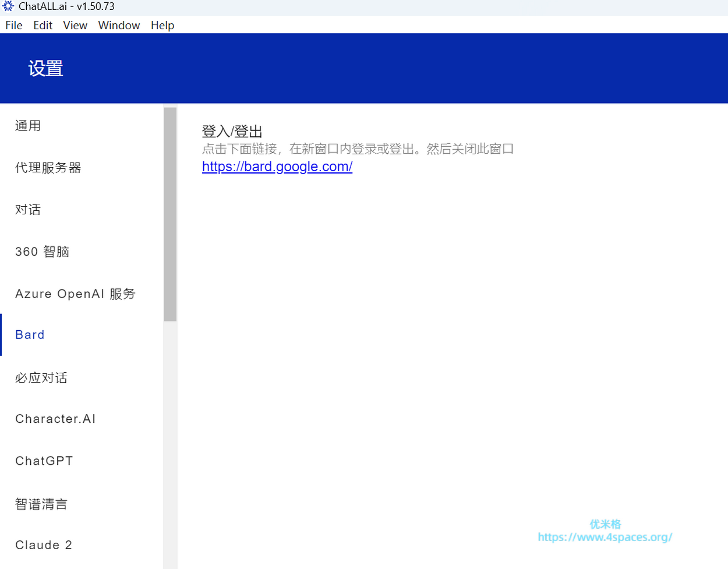Viewport: 728px width, 569px height.
Task: Open the Edit menu
Action: click(43, 25)
